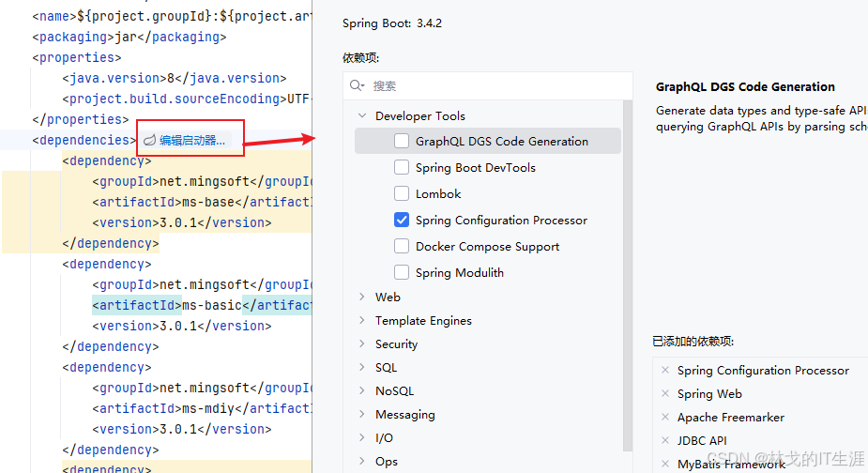The height and width of the screenshot is (473, 868).
Task: Select the GraphQL DGS Code Generation row label
Action: point(501,141)
